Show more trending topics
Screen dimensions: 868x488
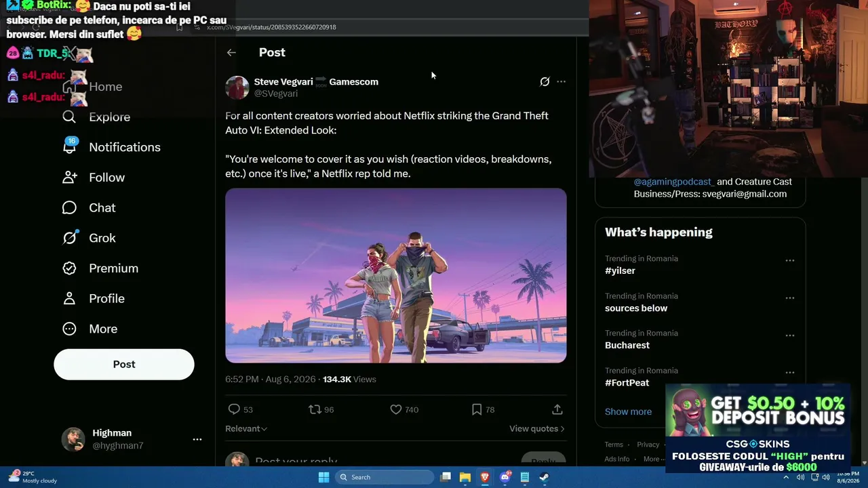click(x=628, y=411)
